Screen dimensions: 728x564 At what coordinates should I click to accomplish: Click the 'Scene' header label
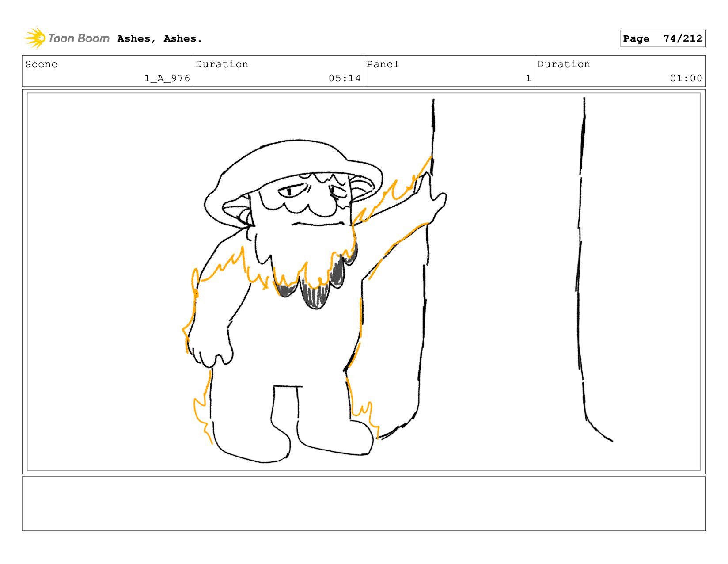pyautogui.click(x=41, y=64)
